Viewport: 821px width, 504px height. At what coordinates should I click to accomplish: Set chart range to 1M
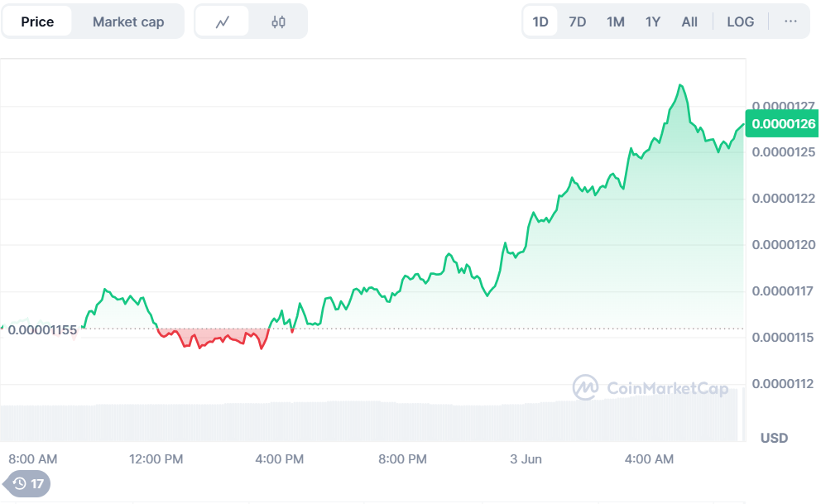pos(615,22)
